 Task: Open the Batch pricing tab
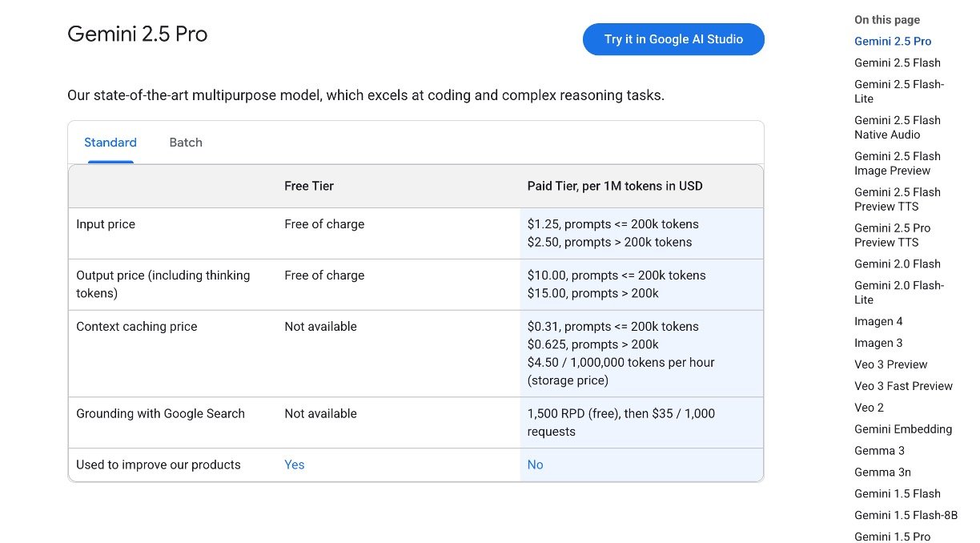(x=186, y=143)
